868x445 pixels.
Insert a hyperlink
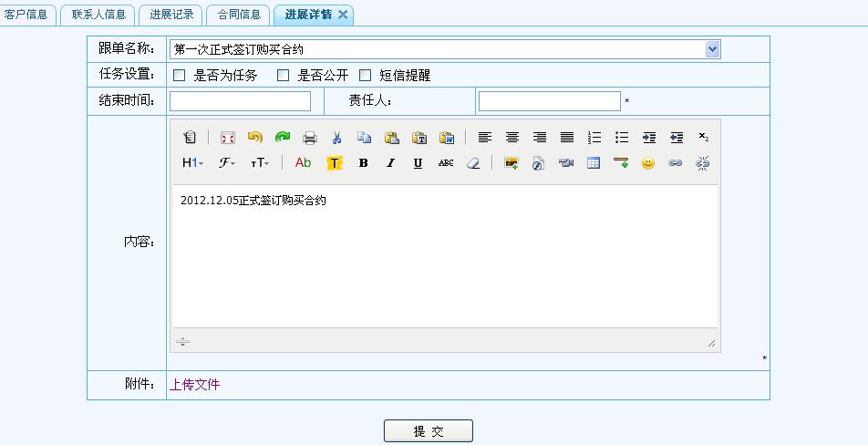pyautogui.click(x=675, y=162)
